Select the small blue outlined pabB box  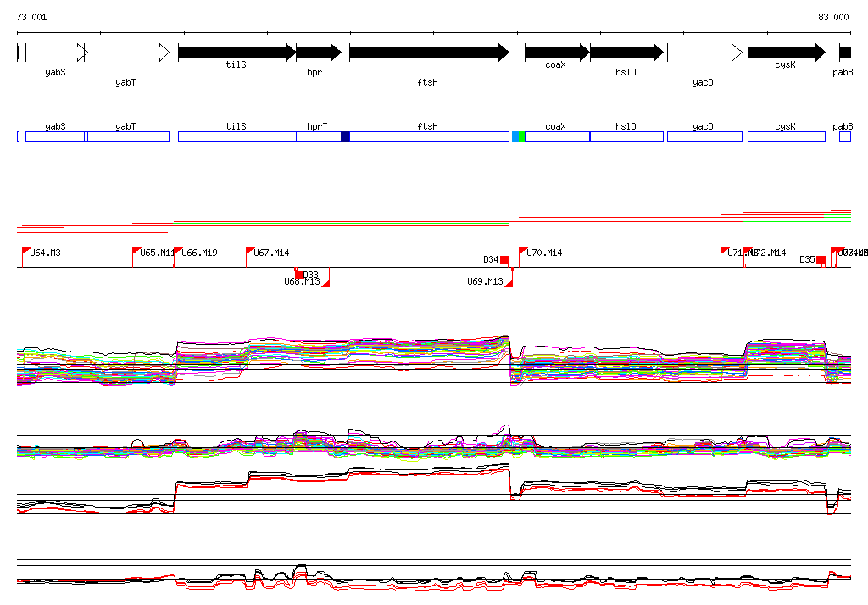[x=845, y=136]
